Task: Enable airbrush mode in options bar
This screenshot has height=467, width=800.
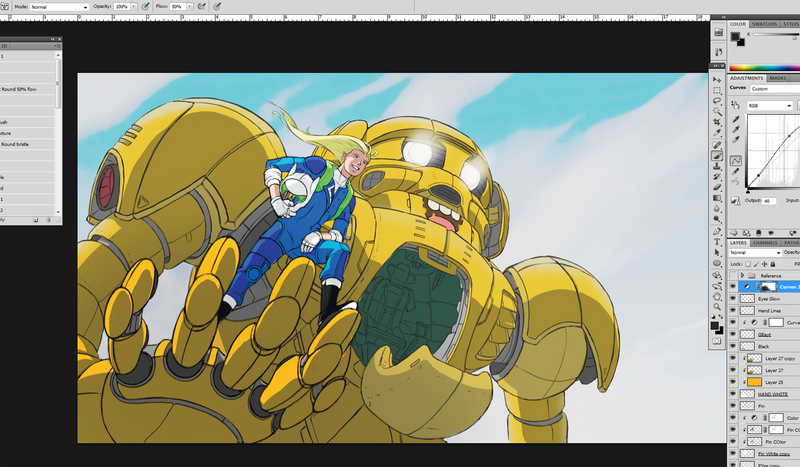Action: (x=202, y=7)
